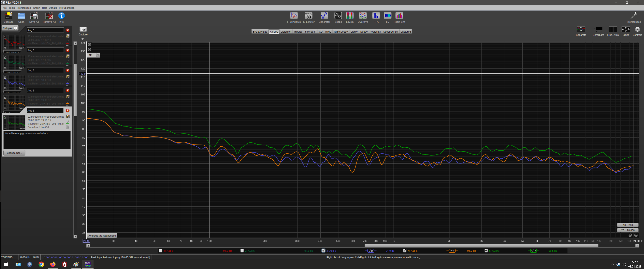The height and width of the screenshot is (269, 644).
Task: Click Average the Responses button
Action: (102, 235)
